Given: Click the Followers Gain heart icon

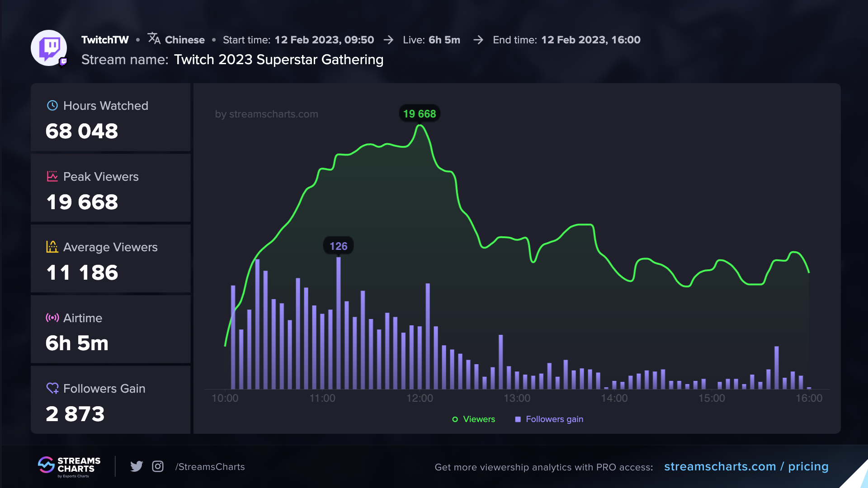Looking at the screenshot, I should 52,388.
